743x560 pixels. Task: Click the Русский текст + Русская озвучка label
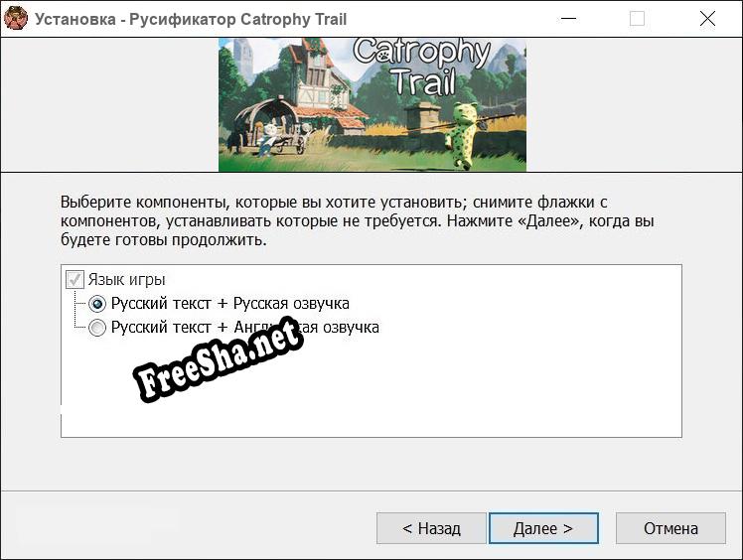pyautogui.click(x=229, y=304)
